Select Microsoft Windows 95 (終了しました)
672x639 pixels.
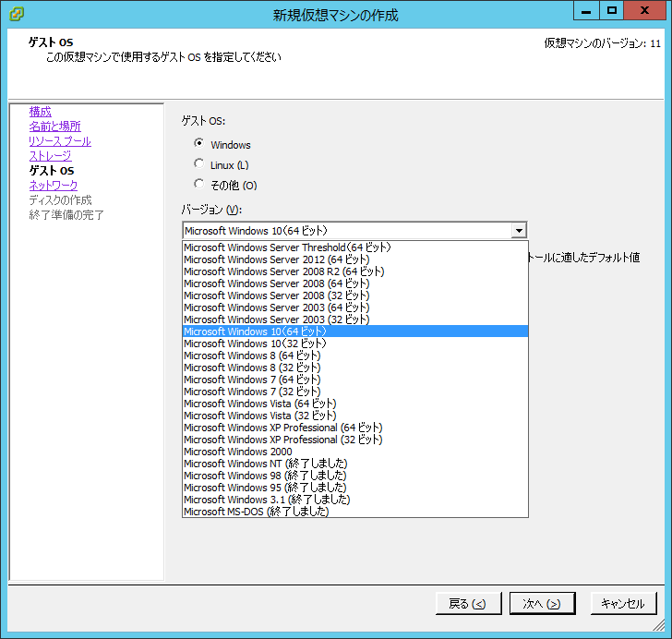click(x=355, y=488)
